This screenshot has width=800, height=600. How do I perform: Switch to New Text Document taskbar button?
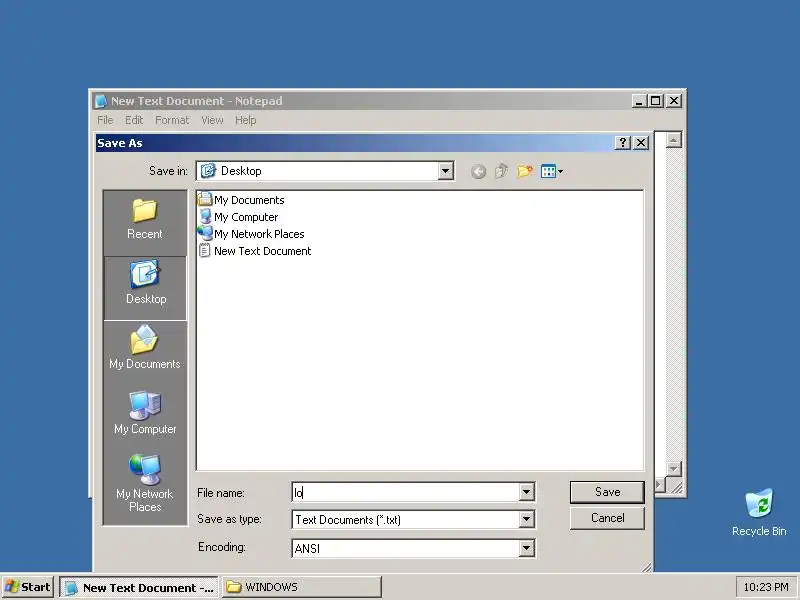pyautogui.click(x=139, y=587)
